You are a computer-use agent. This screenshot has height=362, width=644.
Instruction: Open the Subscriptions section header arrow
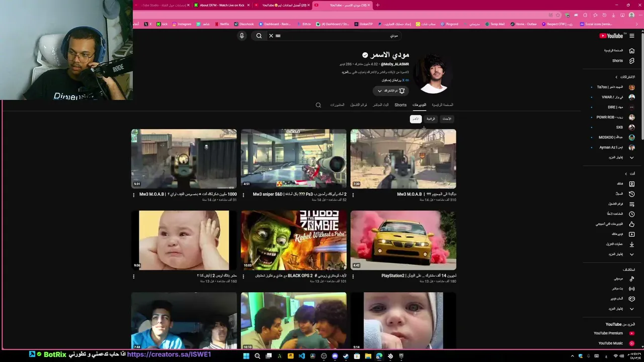click(x=616, y=77)
